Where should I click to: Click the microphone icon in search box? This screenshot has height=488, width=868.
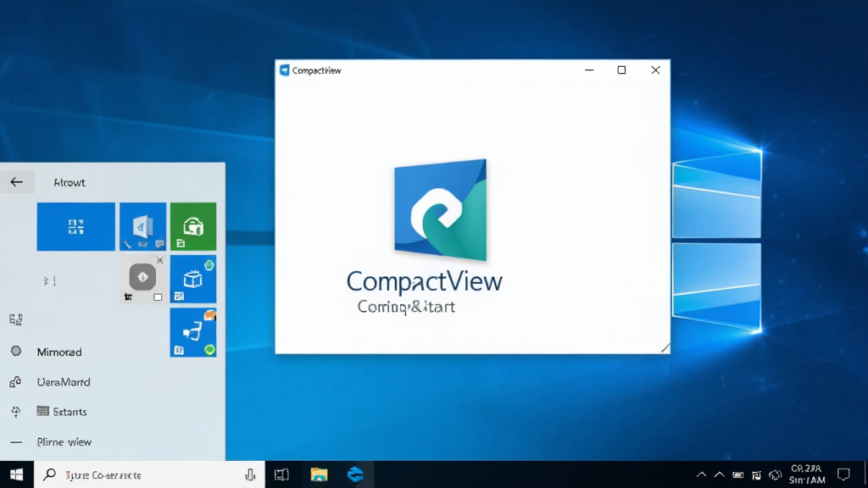pyautogui.click(x=250, y=474)
